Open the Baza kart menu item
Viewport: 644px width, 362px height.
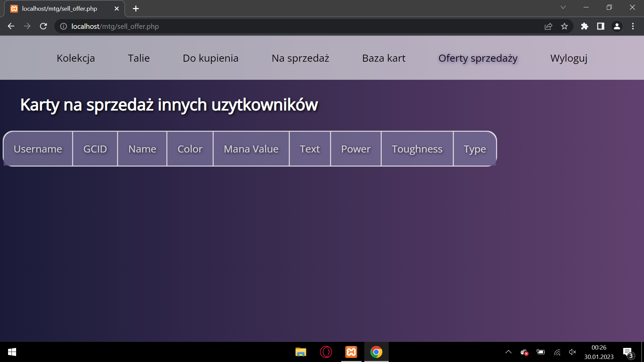click(x=384, y=58)
